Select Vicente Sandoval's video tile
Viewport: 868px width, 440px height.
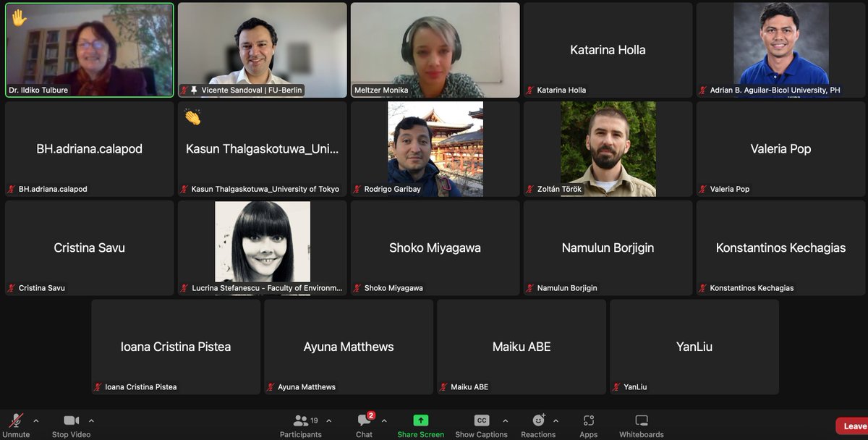pyautogui.click(x=263, y=50)
